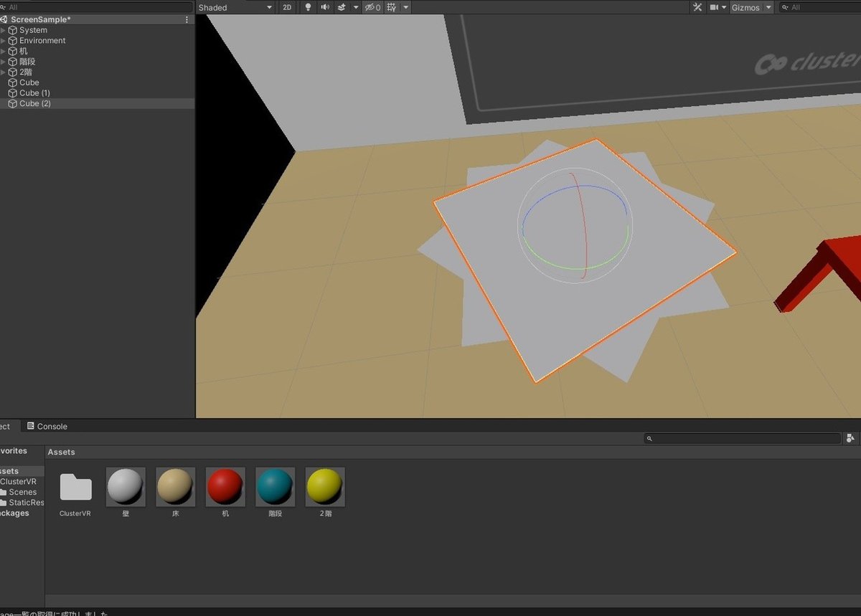Focus the hierarchy search field
The image size is (861, 616).
click(x=97, y=7)
